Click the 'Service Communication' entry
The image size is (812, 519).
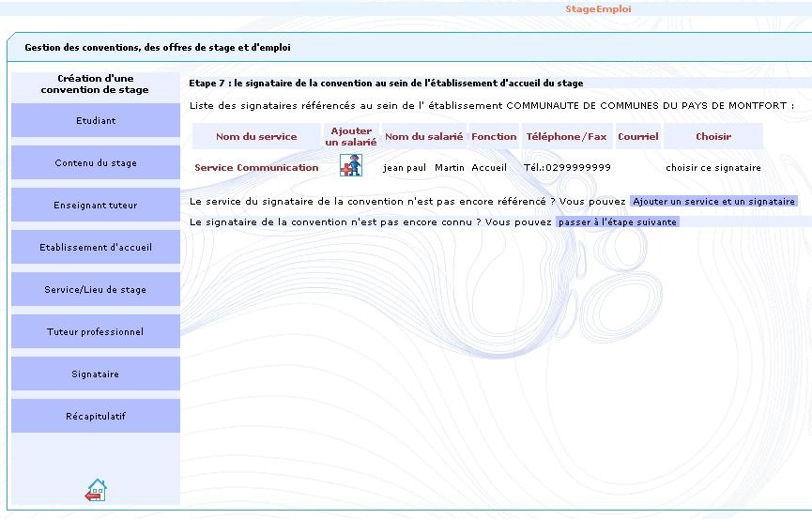point(256,168)
